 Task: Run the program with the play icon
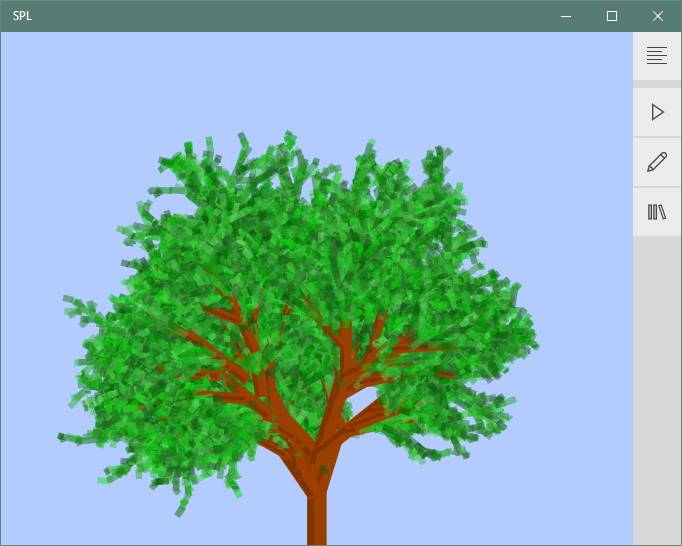(657, 112)
